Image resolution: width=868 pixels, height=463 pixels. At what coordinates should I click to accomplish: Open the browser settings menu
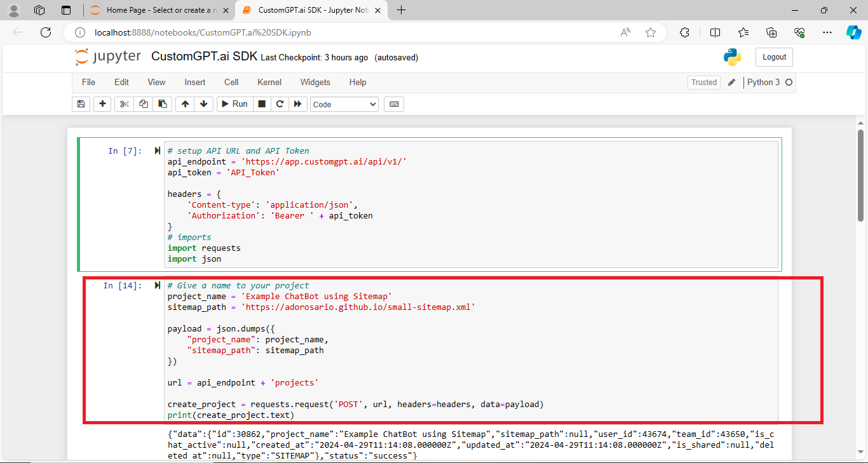tap(827, 32)
